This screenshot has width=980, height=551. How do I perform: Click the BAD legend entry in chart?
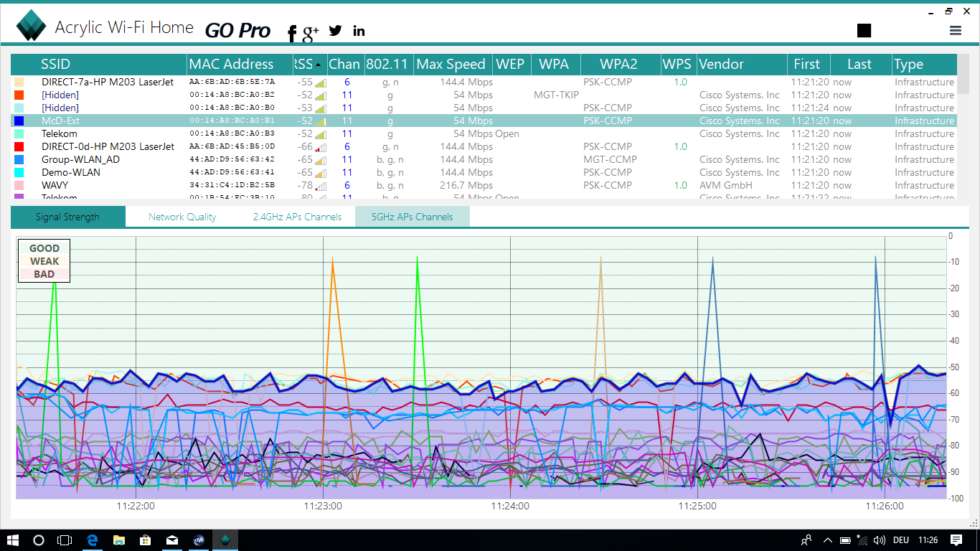pyautogui.click(x=44, y=274)
